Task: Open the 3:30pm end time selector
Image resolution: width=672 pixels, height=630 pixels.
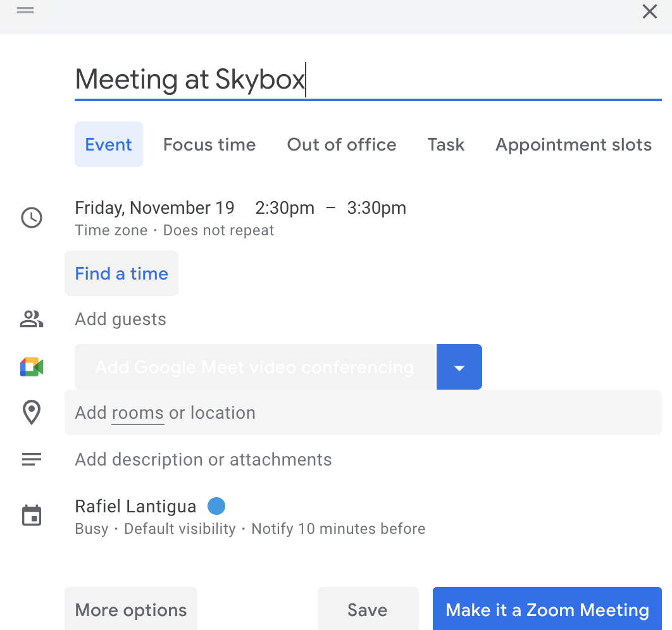Action: click(x=376, y=207)
